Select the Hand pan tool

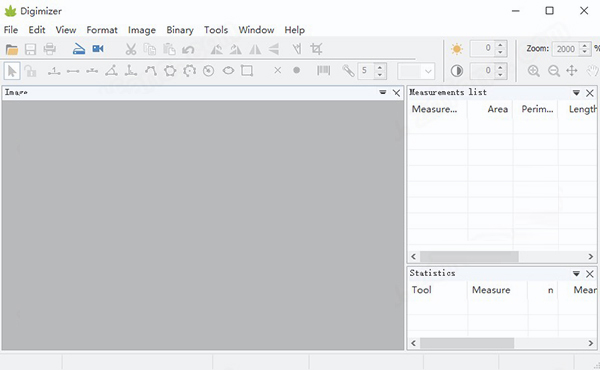[593, 71]
